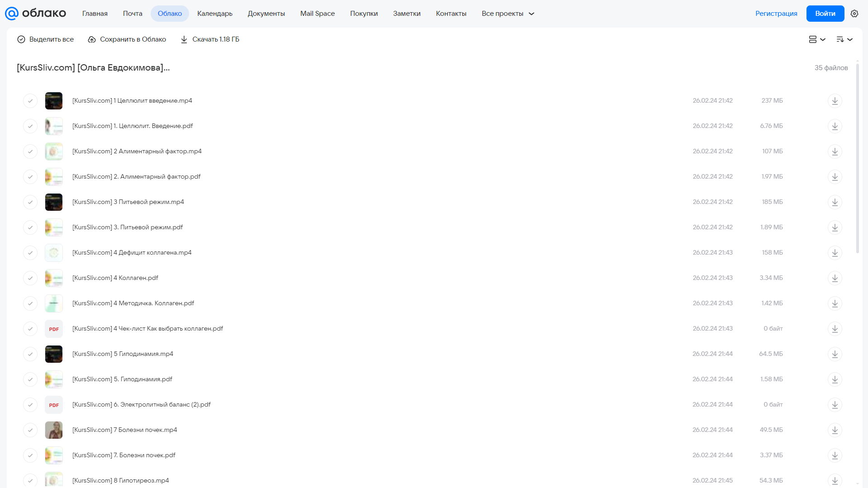Tick the checkbox beside 4 Коллаген.pdf
Image resolution: width=868 pixels, height=488 pixels.
pos(30,278)
